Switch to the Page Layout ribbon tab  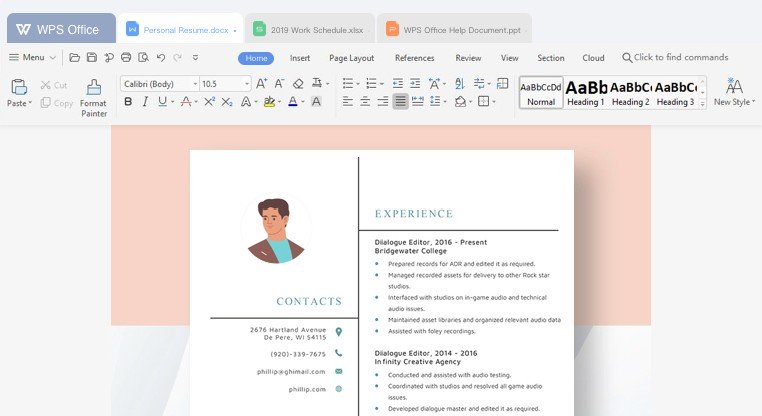point(351,58)
